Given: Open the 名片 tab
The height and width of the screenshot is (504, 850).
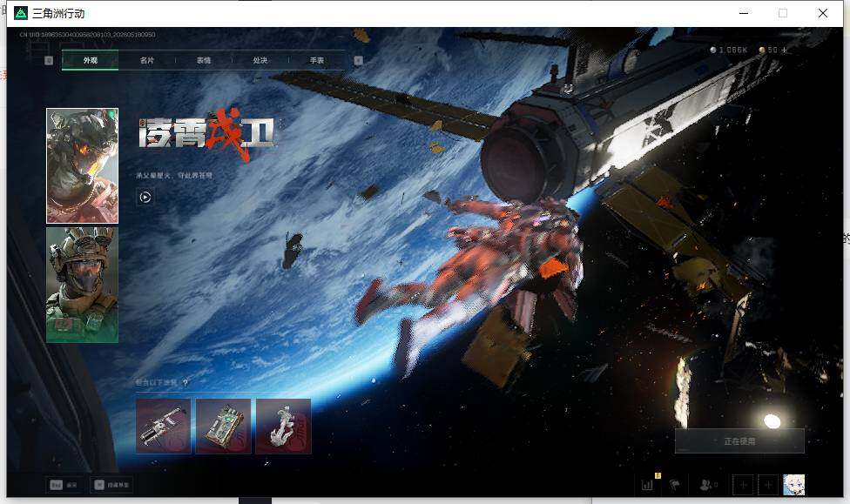Looking at the screenshot, I should click(147, 60).
